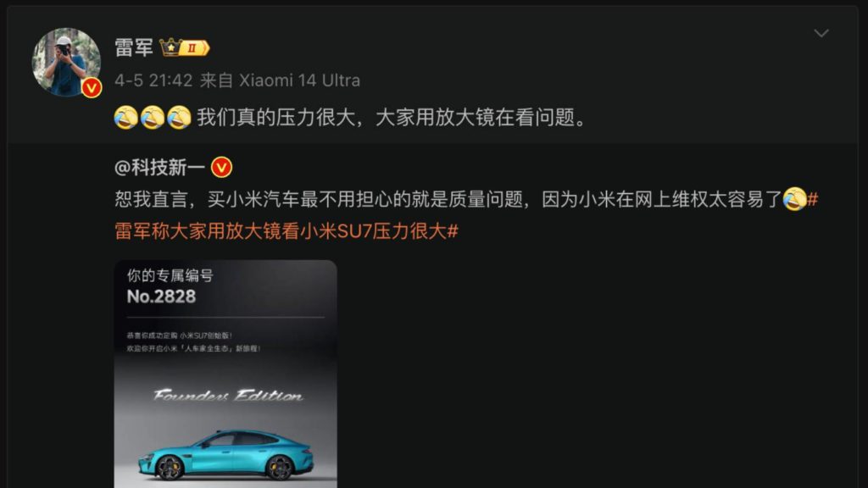Viewport: 868px width, 488px height.
Task: Open the Xiaomi 14 Ultra source link
Action: click(x=299, y=80)
